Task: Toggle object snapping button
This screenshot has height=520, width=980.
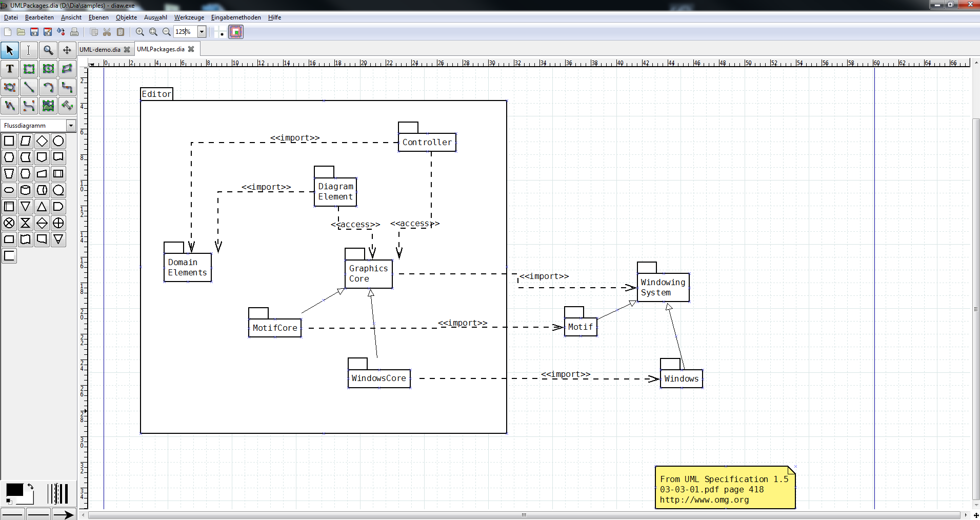Action: (236, 32)
